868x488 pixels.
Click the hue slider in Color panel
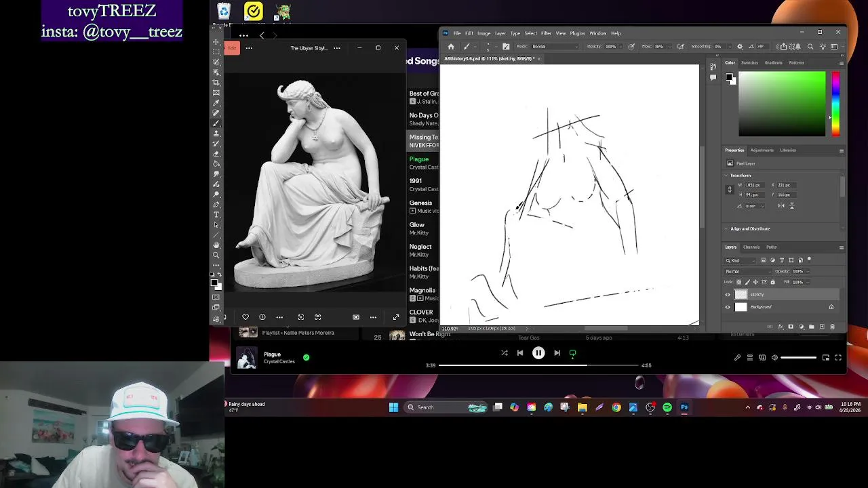click(835, 104)
